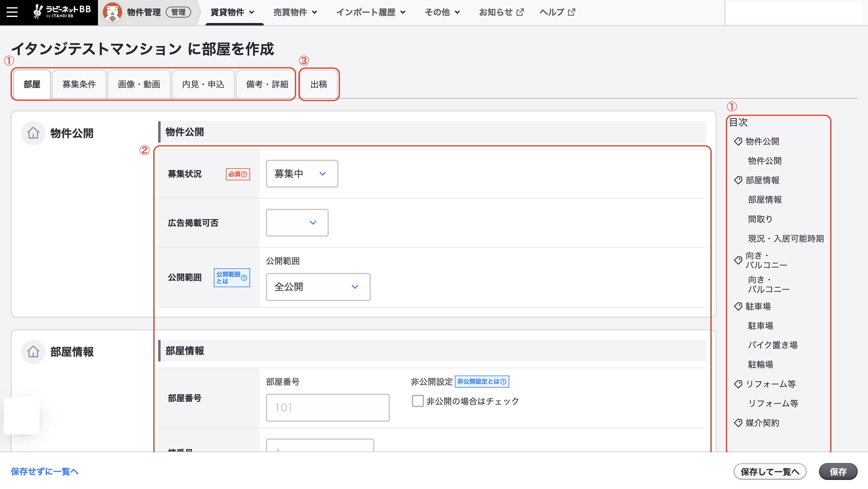Switch to 備考・詳細 tab
Viewport: 868px width, 489px height.
click(267, 84)
